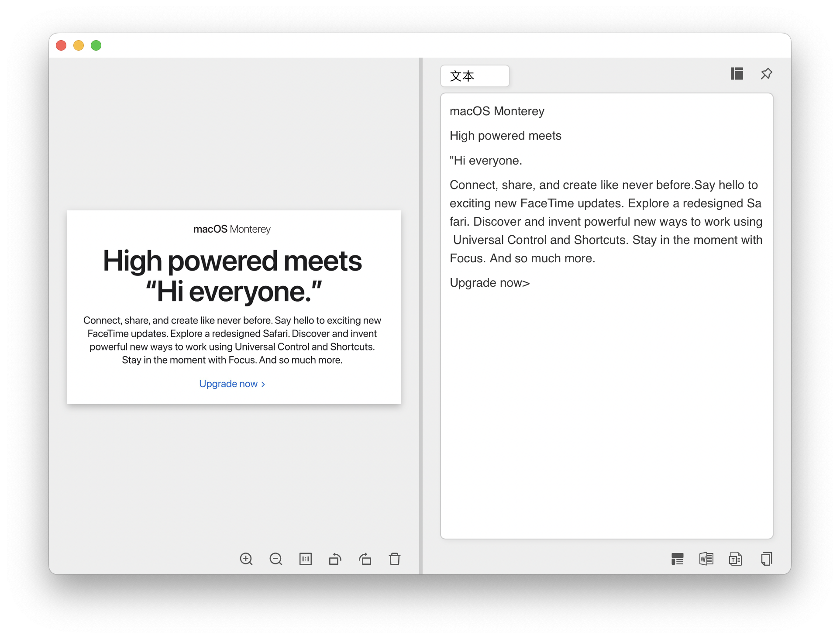
Task: Open the 文本 mode dropdown
Action: 475,76
